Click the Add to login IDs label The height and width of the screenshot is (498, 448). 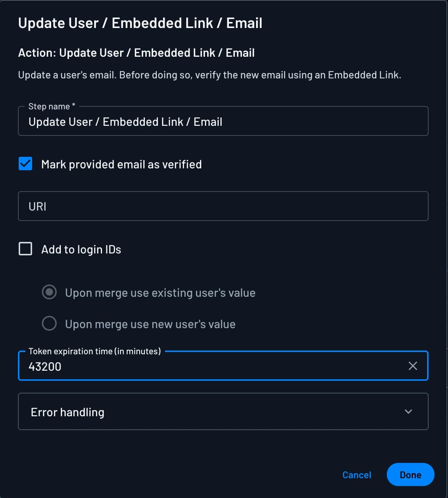click(x=81, y=249)
